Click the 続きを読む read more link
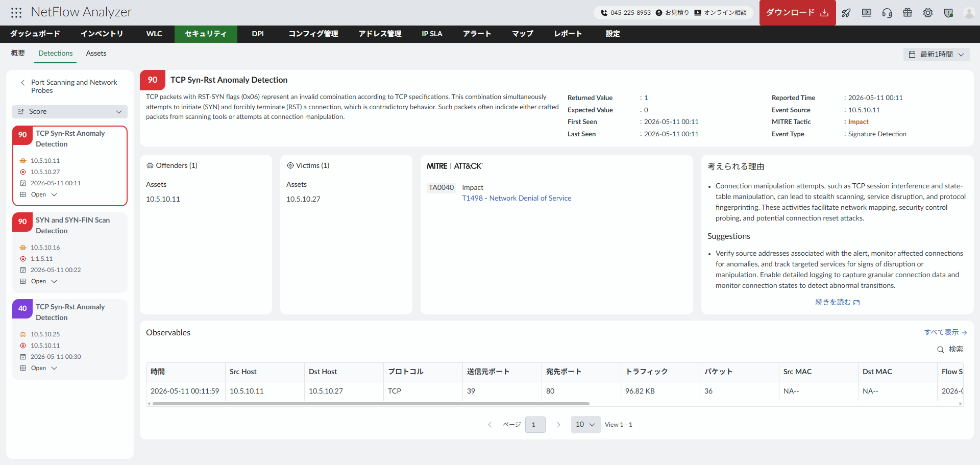 pyautogui.click(x=837, y=303)
